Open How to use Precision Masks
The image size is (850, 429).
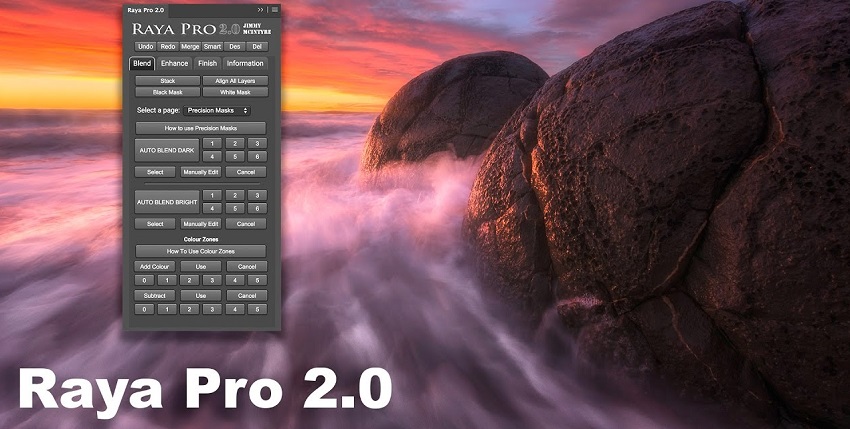coord(201,128)
